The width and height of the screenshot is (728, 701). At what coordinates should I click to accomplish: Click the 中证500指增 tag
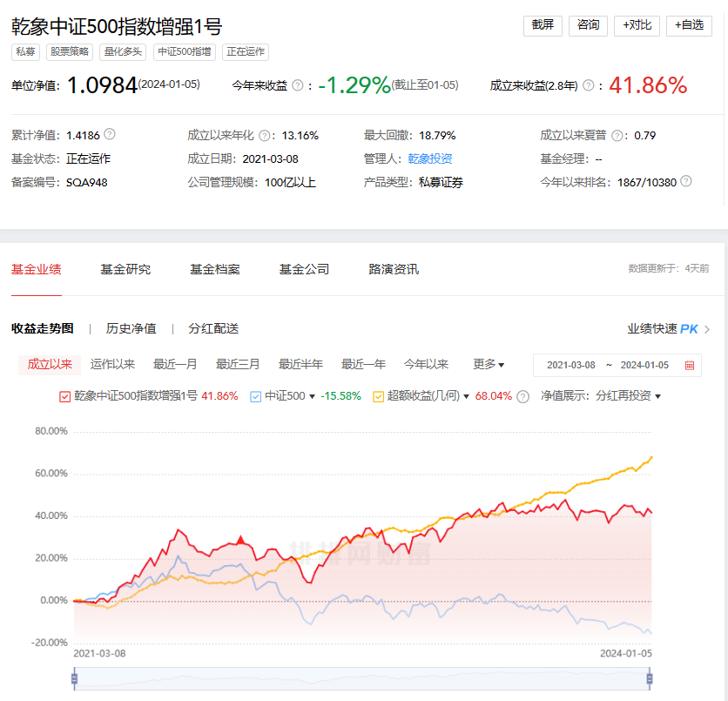185,51
